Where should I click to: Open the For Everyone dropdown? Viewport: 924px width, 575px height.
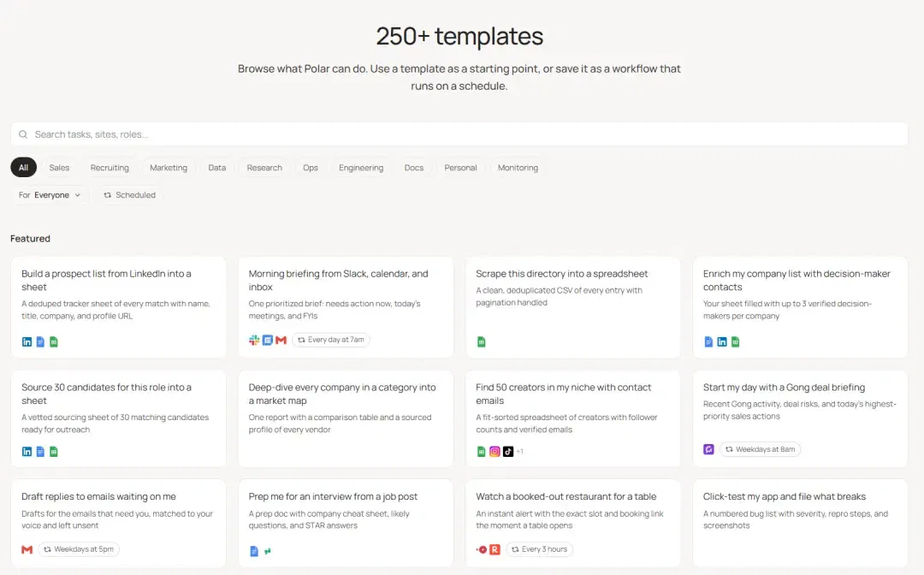click(50, 195)
